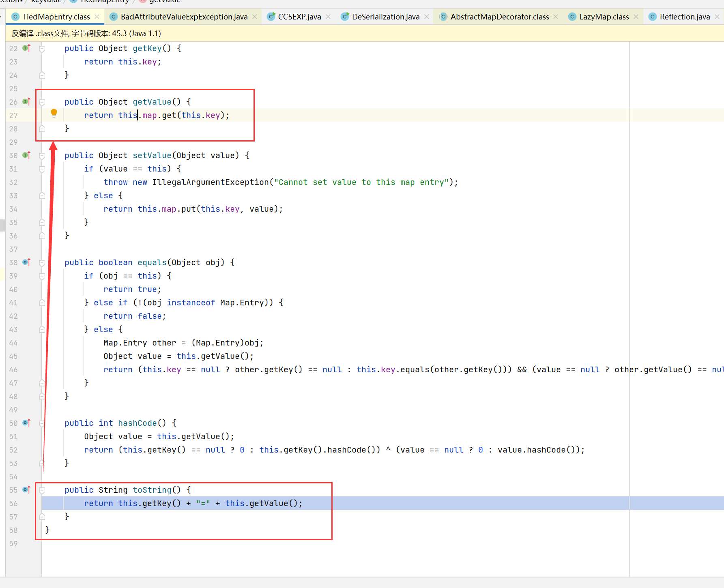Image resolution: width=724 pixels, height=588 pixels.
Task: Close the TiedMapEntry.class tab
Action: (97, 17)
